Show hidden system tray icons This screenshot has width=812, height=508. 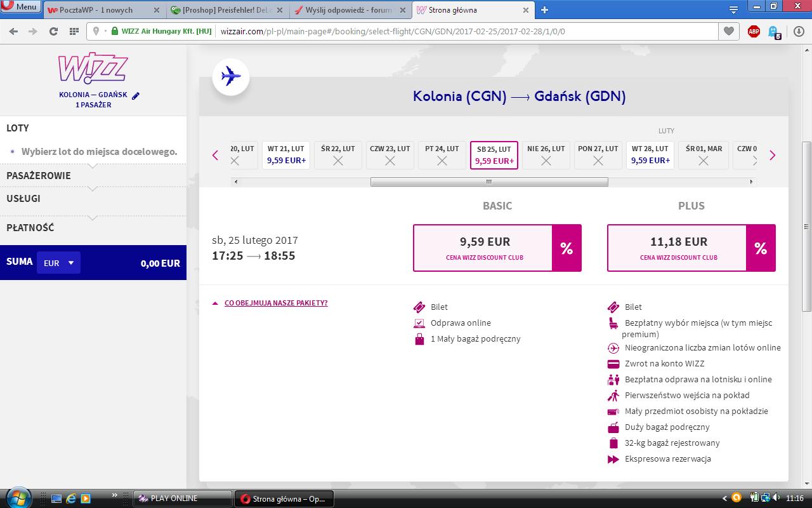[x=725, y=498]
